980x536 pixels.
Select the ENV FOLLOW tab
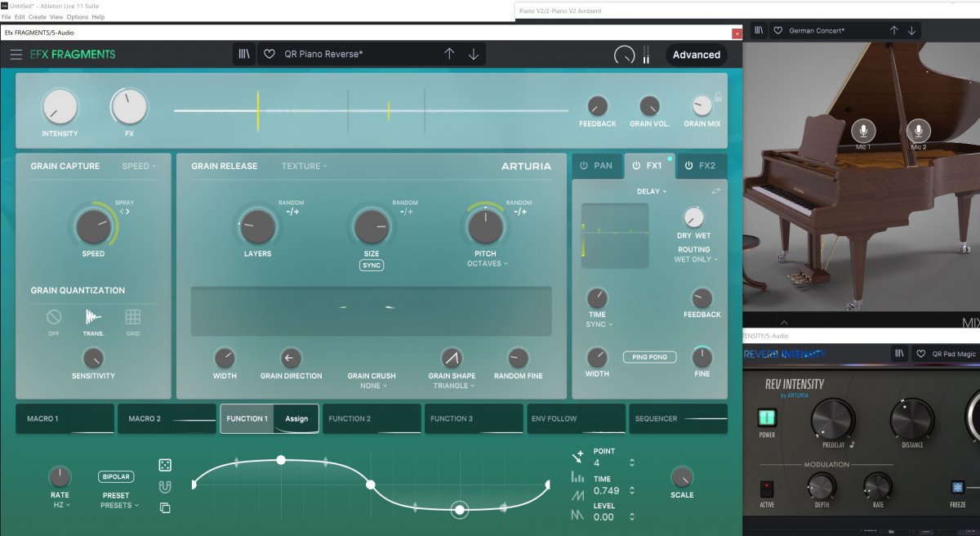point(576,418)
